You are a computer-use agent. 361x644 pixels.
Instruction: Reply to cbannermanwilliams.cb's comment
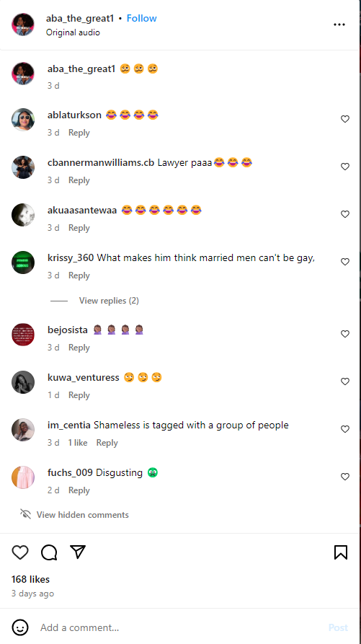point(79,180)
